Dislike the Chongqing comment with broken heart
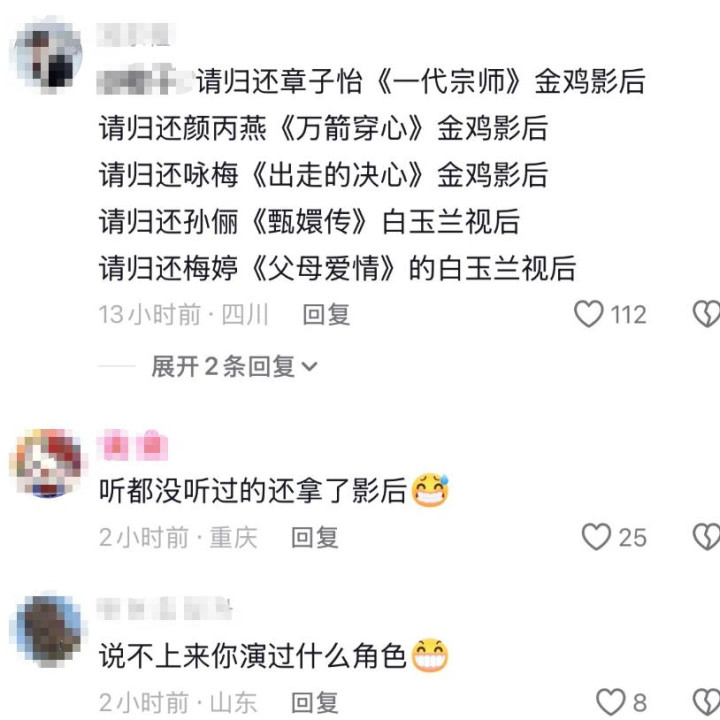This screenshot has height=720, width=720. [x=706, y=537]
